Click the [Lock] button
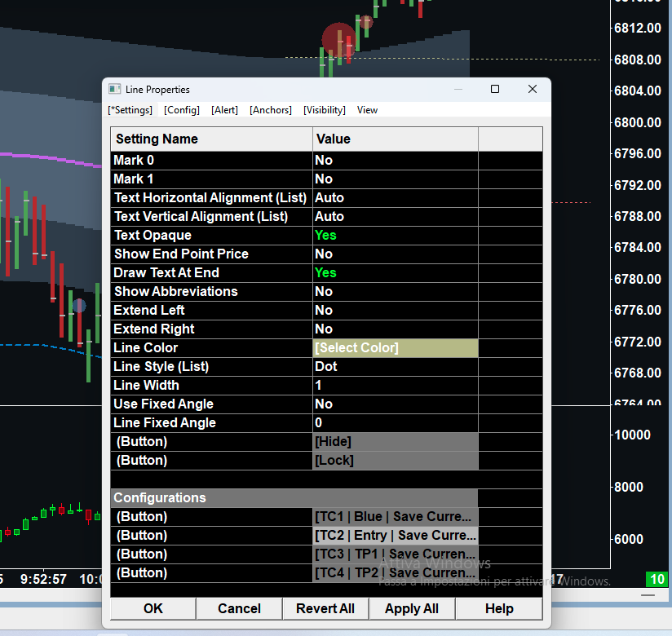Image resolution: width=672 pixels, height=636 pixels. [396, 461]
